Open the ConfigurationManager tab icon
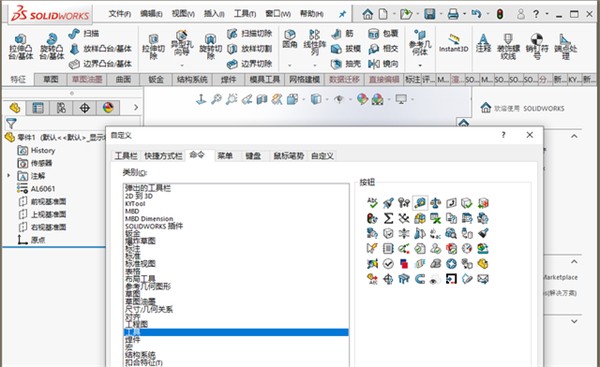The width and height of the screenshot is (600, 367). coord(61,108)
